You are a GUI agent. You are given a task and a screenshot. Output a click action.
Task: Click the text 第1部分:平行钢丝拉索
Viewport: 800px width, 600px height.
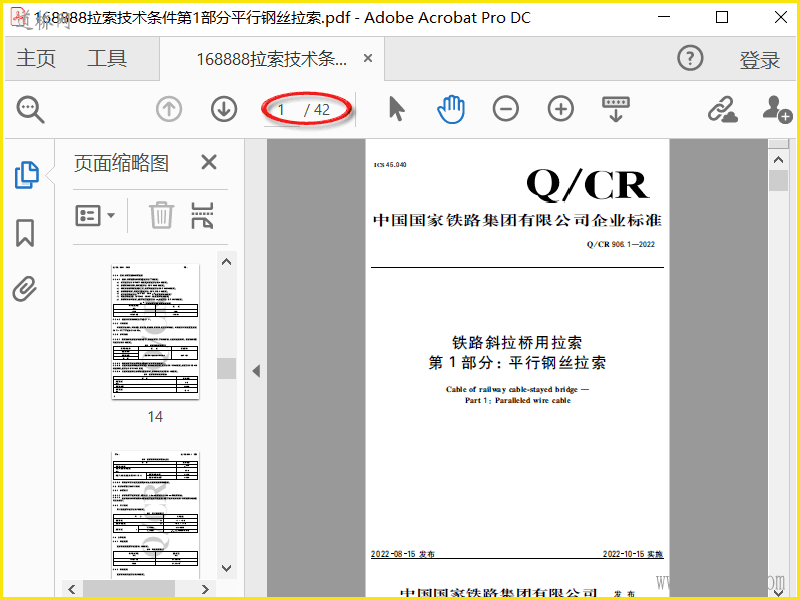click(x=517, y=362)
